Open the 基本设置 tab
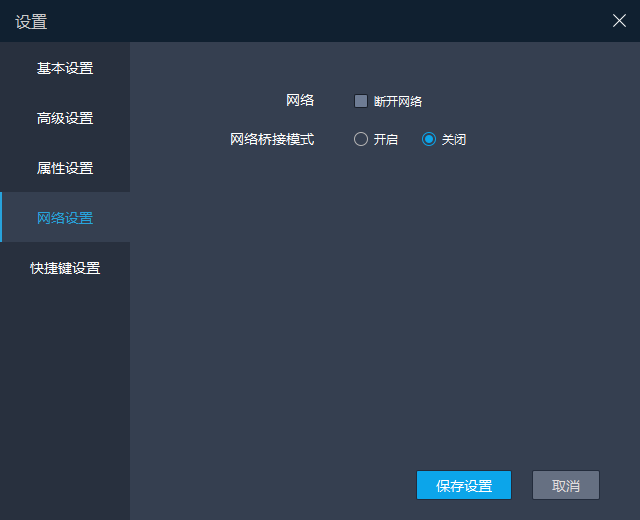Viewport: 640px width, 520px height. tap(65, 68)
